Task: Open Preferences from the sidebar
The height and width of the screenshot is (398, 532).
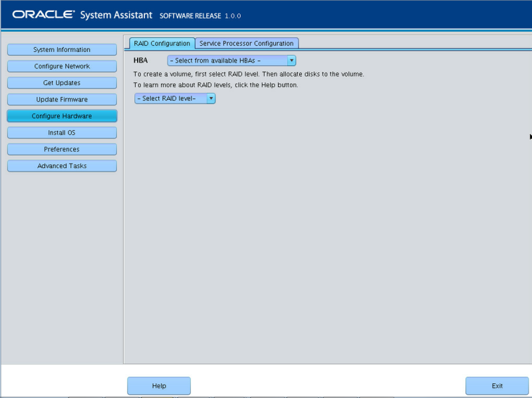Action: (62, 149)
